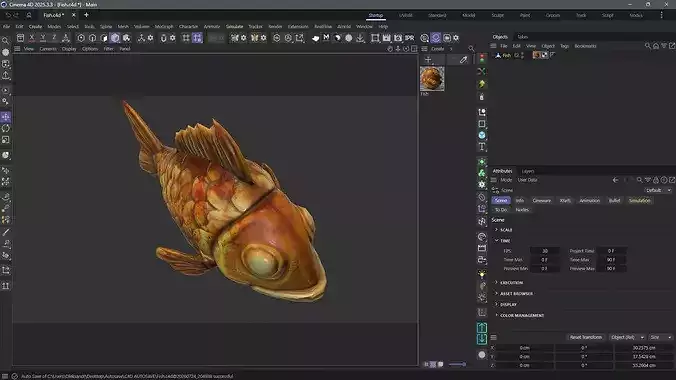Expand the ASSET BROWSER section

point(516,294)
